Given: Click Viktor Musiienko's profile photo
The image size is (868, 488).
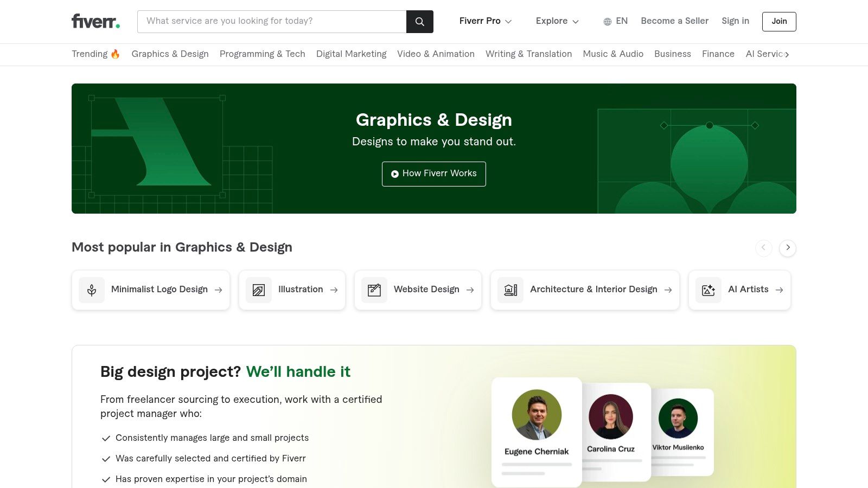Looking at the screenshot, I should tap(678, 418).
